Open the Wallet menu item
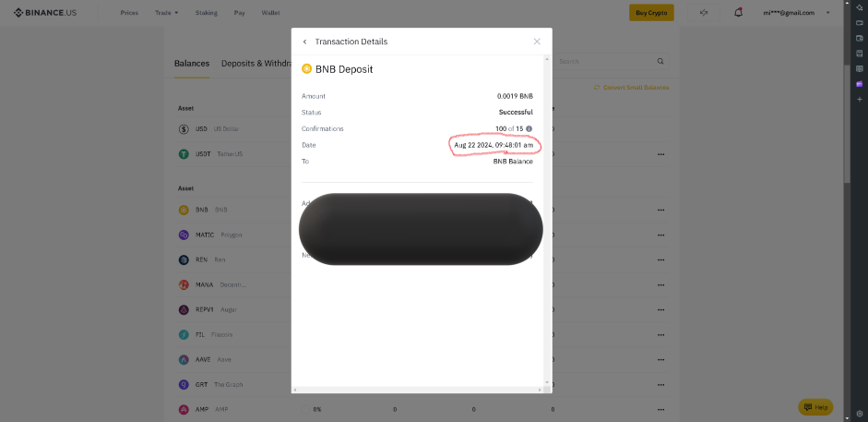The width and height of the screenshot is (868, 422). [x=270, y=13]
